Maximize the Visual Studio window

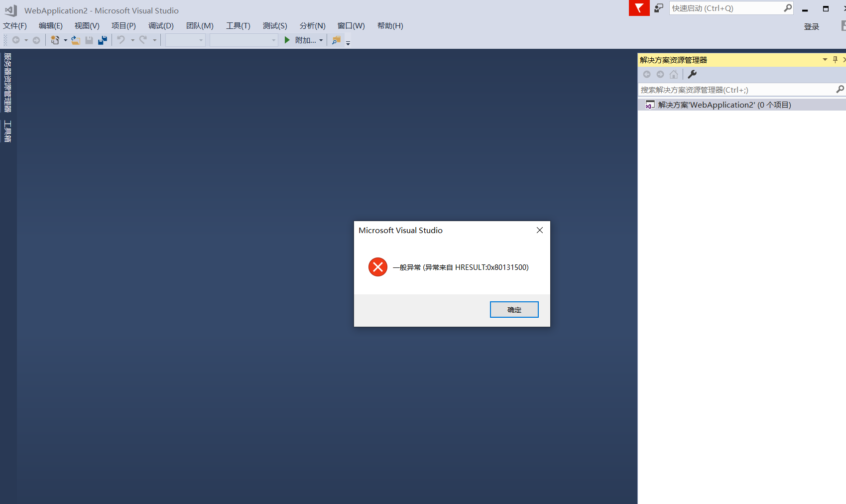826,9
